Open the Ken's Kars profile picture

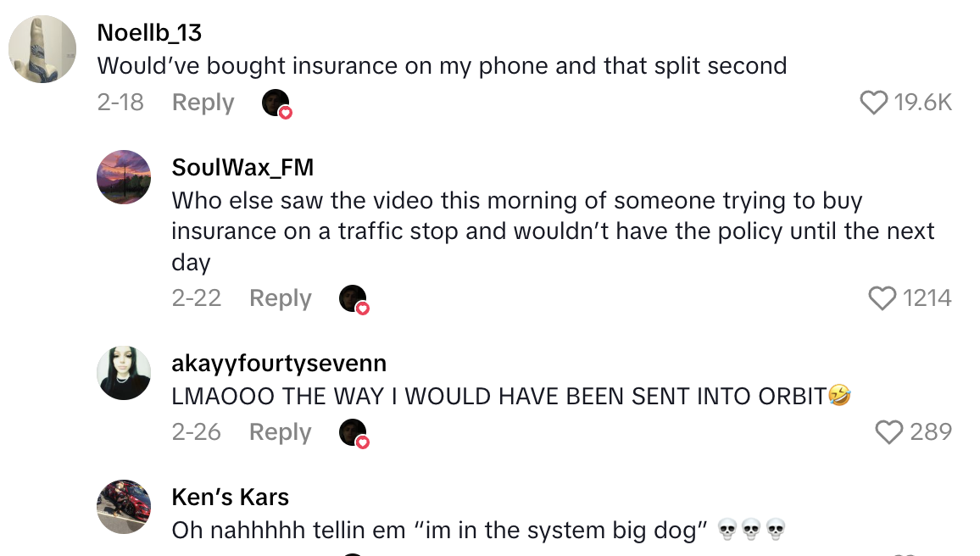tap(124, 506)
